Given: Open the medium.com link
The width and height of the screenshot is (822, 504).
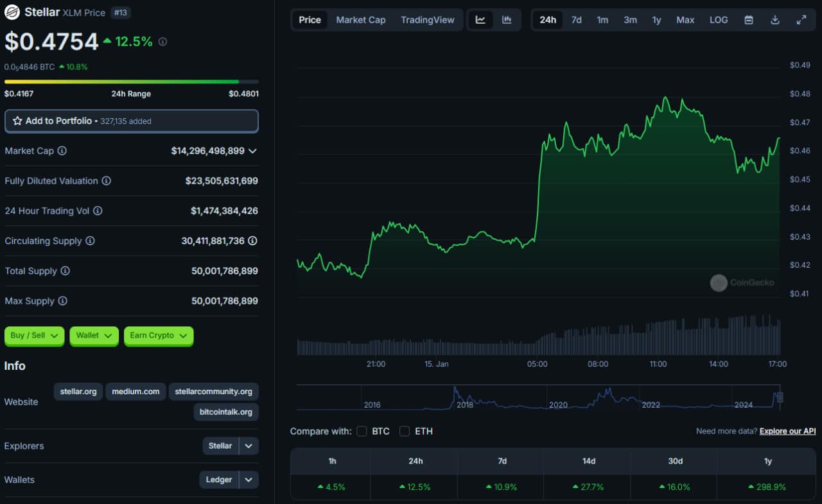Looking at the screenshot, I should 136,391.
